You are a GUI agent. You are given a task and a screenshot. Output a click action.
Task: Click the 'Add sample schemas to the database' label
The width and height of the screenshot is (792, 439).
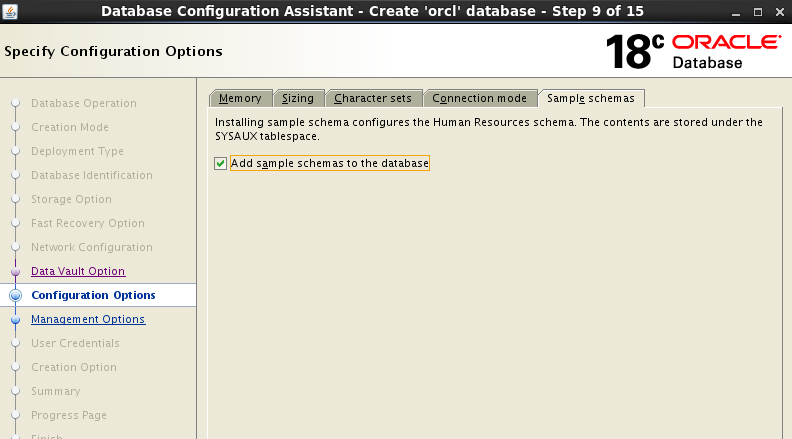330,163
